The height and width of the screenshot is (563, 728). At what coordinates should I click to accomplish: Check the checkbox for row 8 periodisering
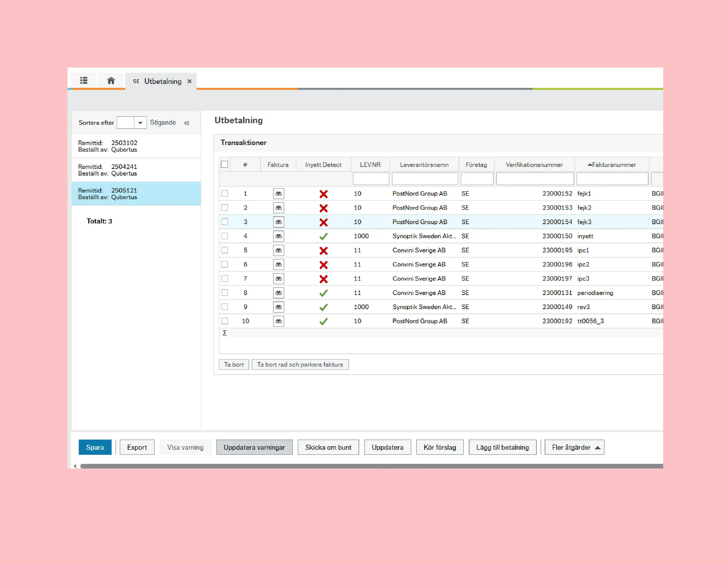[225, 293]
